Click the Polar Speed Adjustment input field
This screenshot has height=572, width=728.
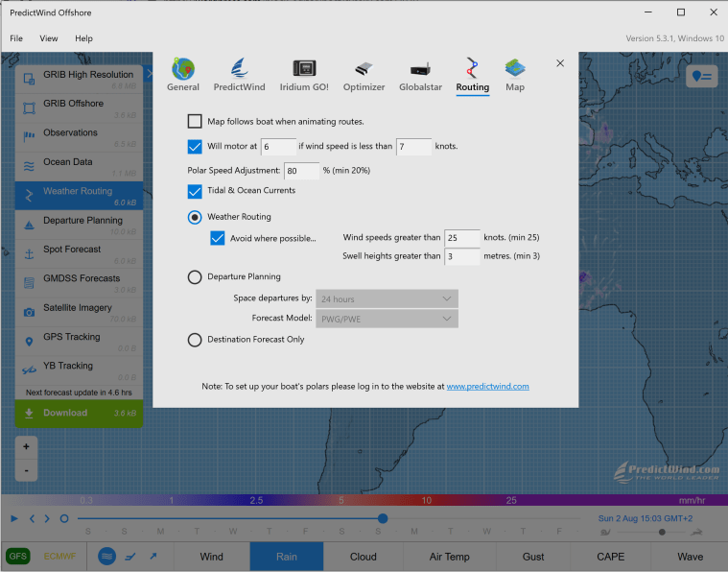[301, 171]
